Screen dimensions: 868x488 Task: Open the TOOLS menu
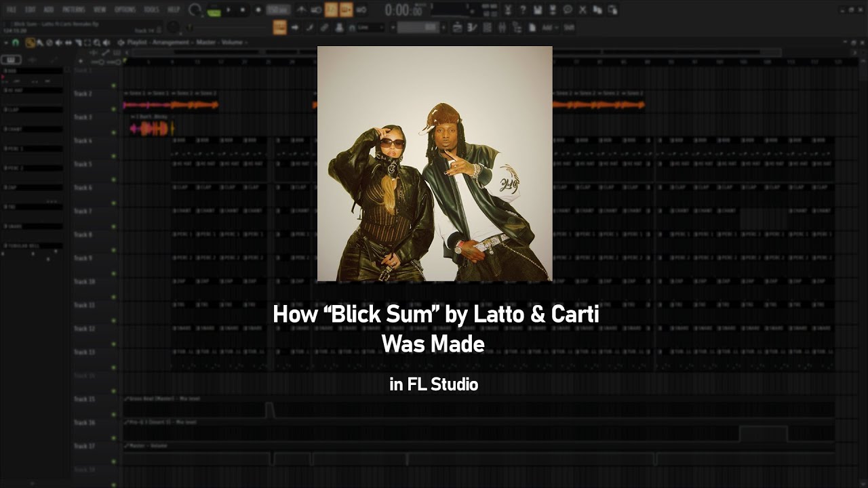pos(152,9)
